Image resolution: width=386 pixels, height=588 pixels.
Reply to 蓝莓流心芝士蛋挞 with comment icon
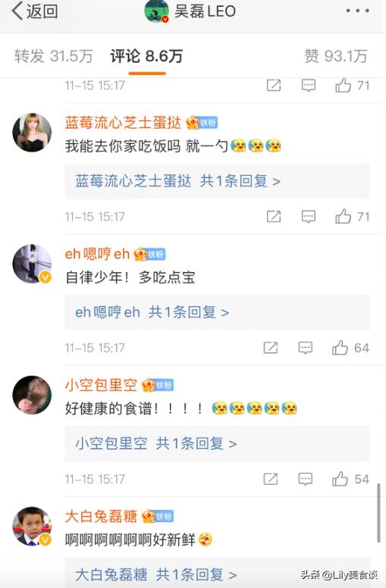click(x=309, y=217)
